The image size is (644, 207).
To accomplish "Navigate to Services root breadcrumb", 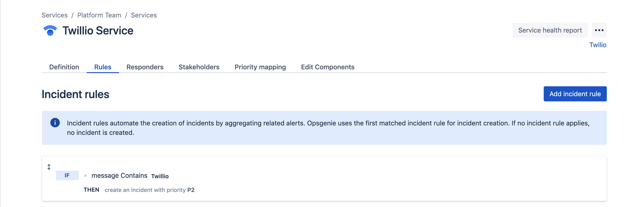I will coord(55,15).
